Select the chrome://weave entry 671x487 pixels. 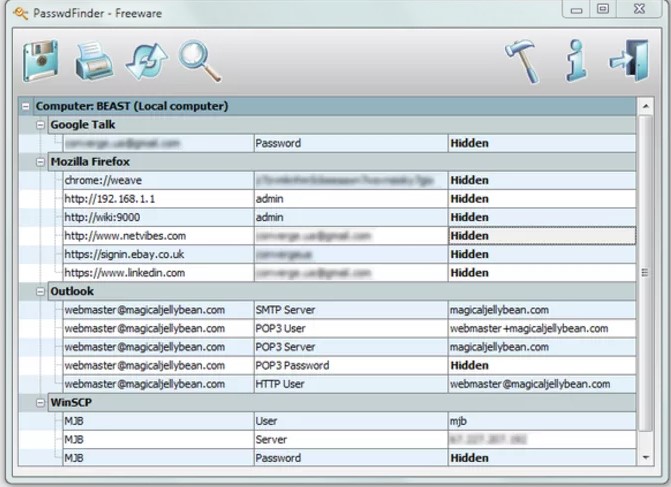coord(158,180)
